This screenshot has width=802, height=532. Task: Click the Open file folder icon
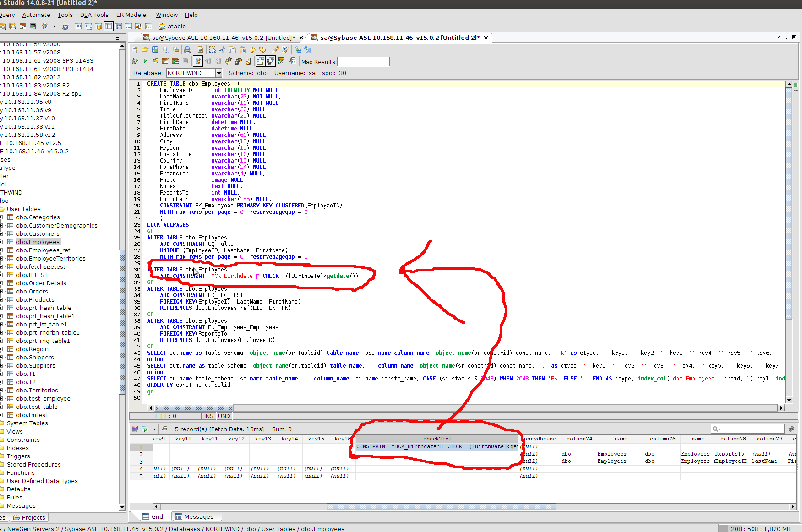pos(145,49)
